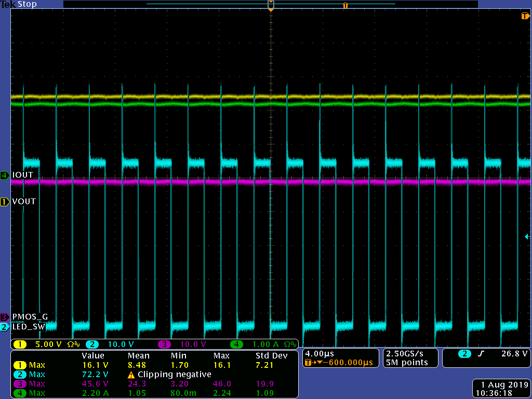Click the 80.0m min value for channel 4
Viewport: 532px width, 399px height.
[x=183, y=394]
